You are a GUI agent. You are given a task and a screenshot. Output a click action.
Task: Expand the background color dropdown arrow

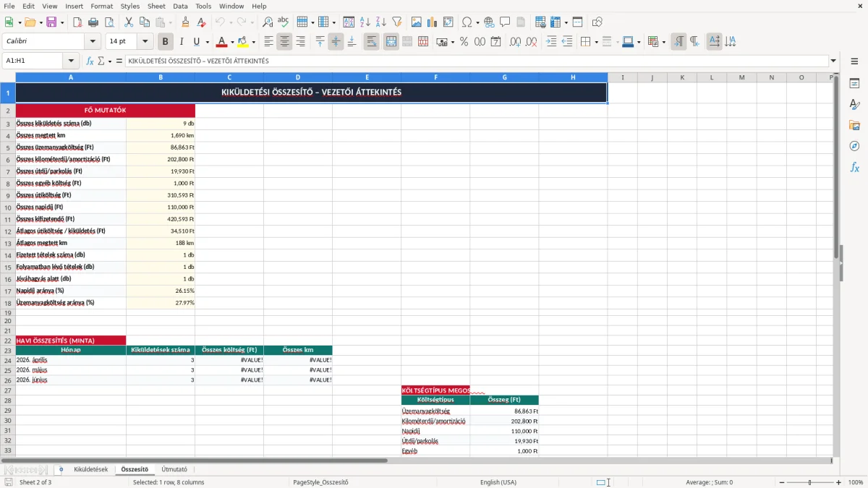point(253,42)
